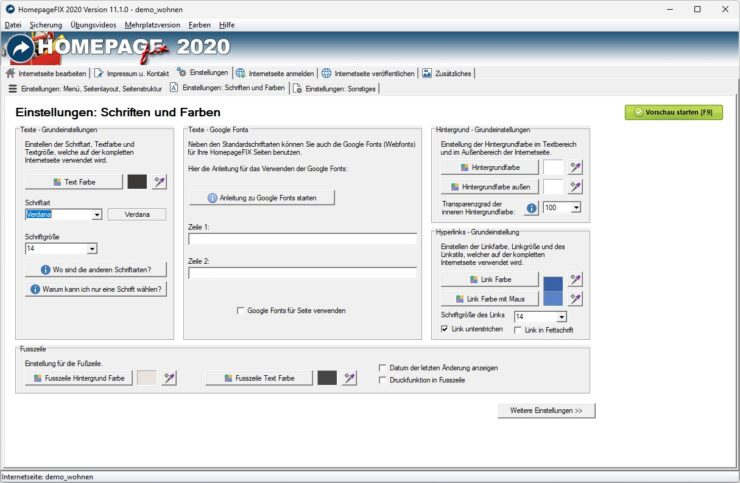Click the white Hintergrundfarbe außen swatch
The width and height of the screenshot is (740, 483).
[553, 187]
